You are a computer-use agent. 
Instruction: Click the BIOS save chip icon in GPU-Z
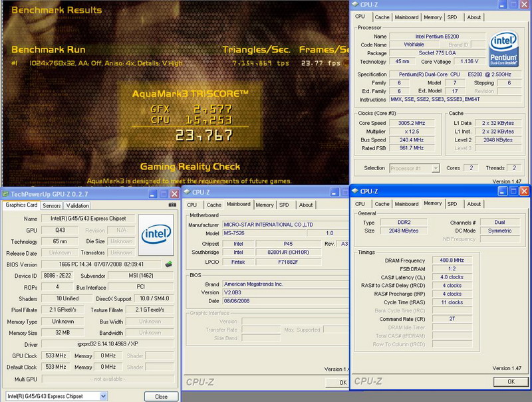click(x=169, y=264)
